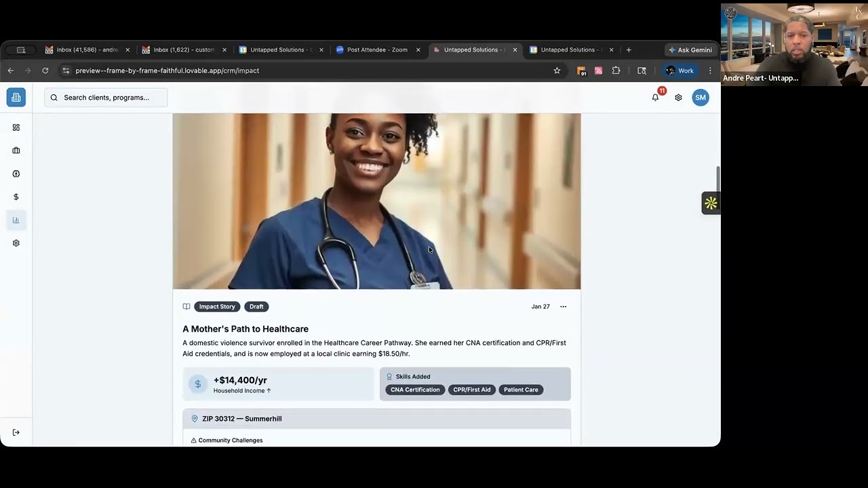Click the Draft status badge

click(x=256, y=306)
